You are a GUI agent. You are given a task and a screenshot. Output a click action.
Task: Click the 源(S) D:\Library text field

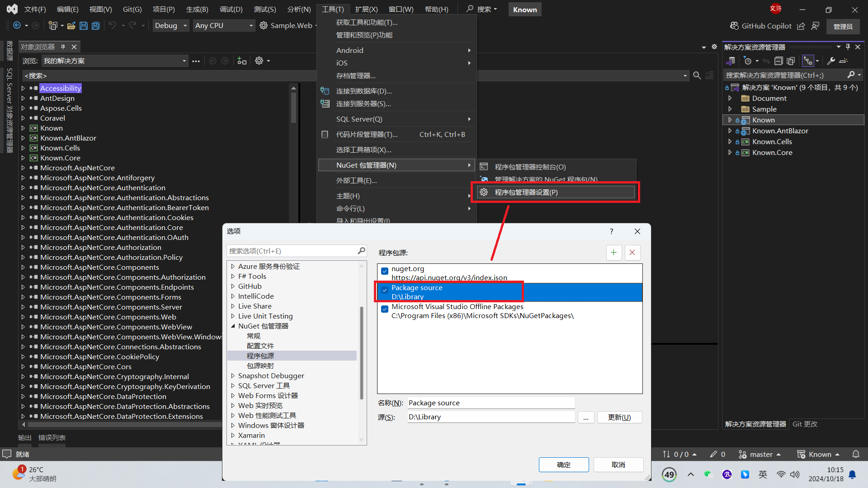coord(491,417)
